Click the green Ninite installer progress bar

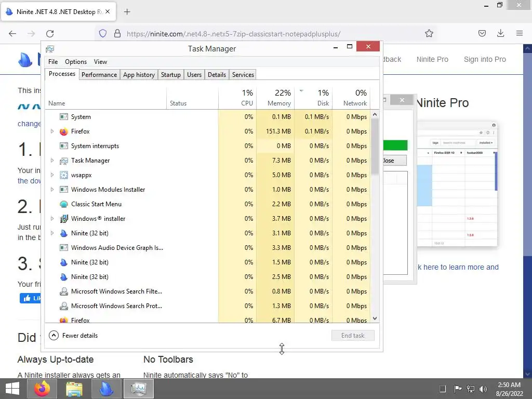coord(395,145)
